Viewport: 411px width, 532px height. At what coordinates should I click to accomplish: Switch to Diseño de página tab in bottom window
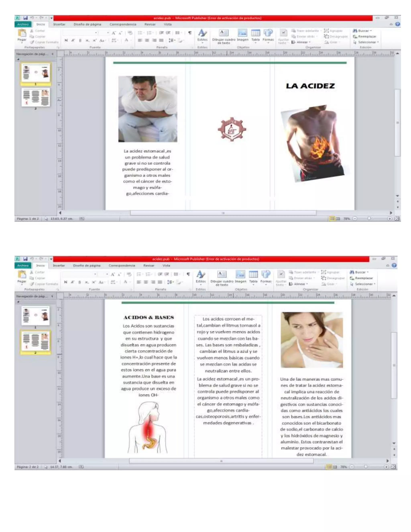(x=87, y=266)
